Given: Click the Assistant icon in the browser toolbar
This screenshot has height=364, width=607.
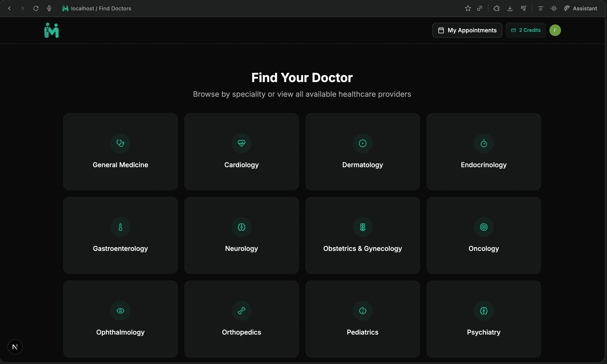Looking at the screenshot, I should [x=567, y=8].
